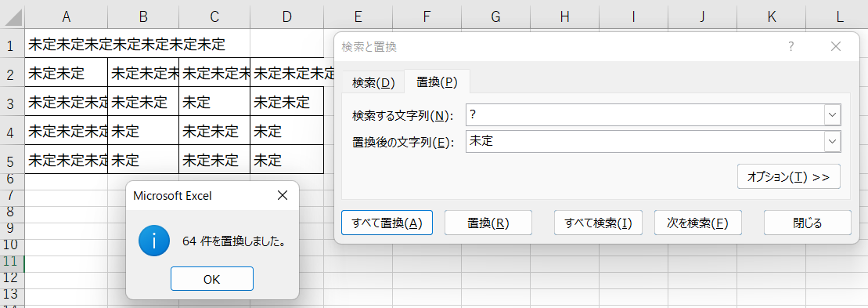Select cell B5 containing 未定

click(x=142, y=160)
